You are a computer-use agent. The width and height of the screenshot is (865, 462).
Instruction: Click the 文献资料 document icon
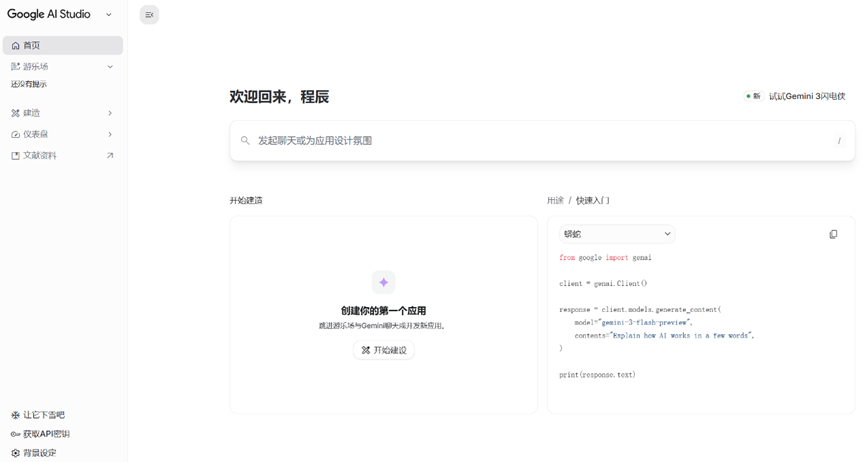pos(15,156)
